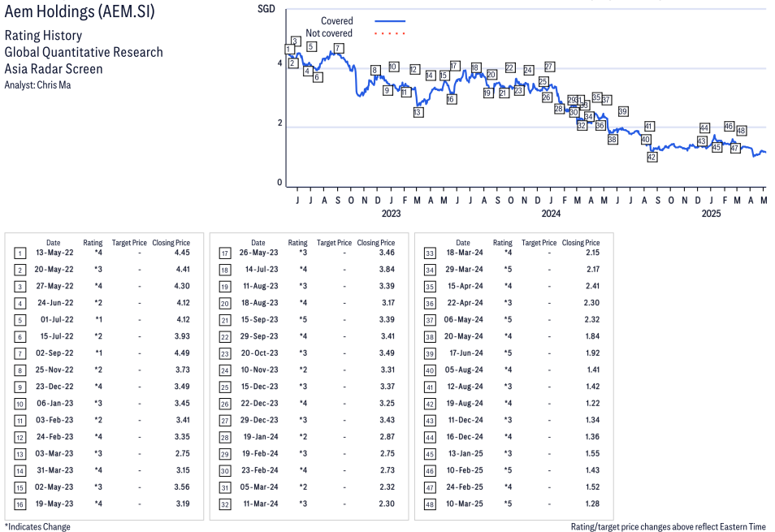The height and width of the screenshot is (532, 775).
Task: Click chart marker 39 on the chart
Action: coord(623,111)
